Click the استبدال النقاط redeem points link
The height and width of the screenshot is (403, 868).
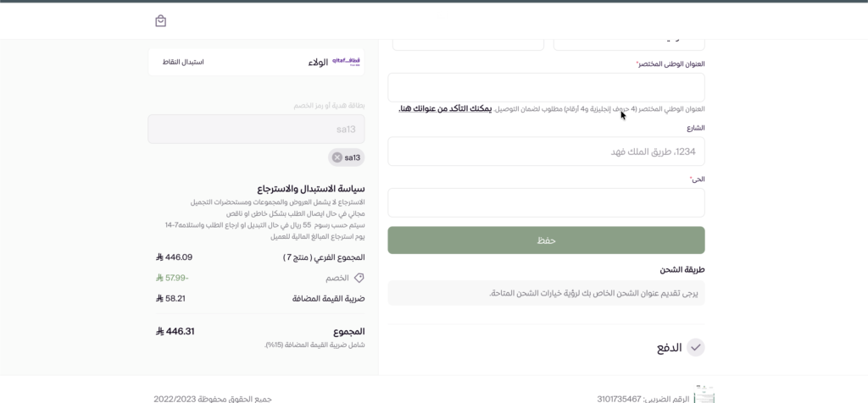[183, 62]
